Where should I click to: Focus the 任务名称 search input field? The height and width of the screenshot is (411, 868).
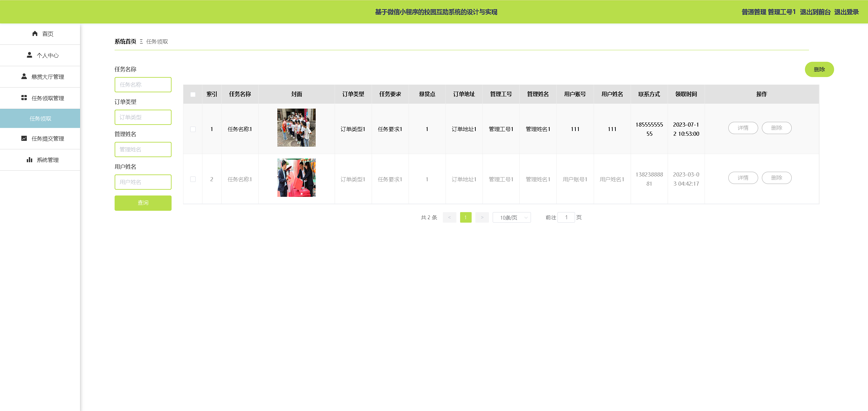143,85
